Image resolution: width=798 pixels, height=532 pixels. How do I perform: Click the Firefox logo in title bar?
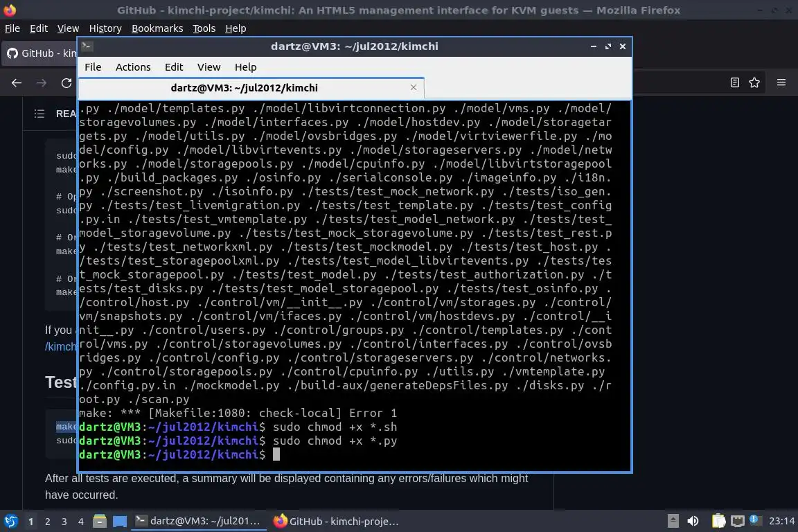[10, 10]
